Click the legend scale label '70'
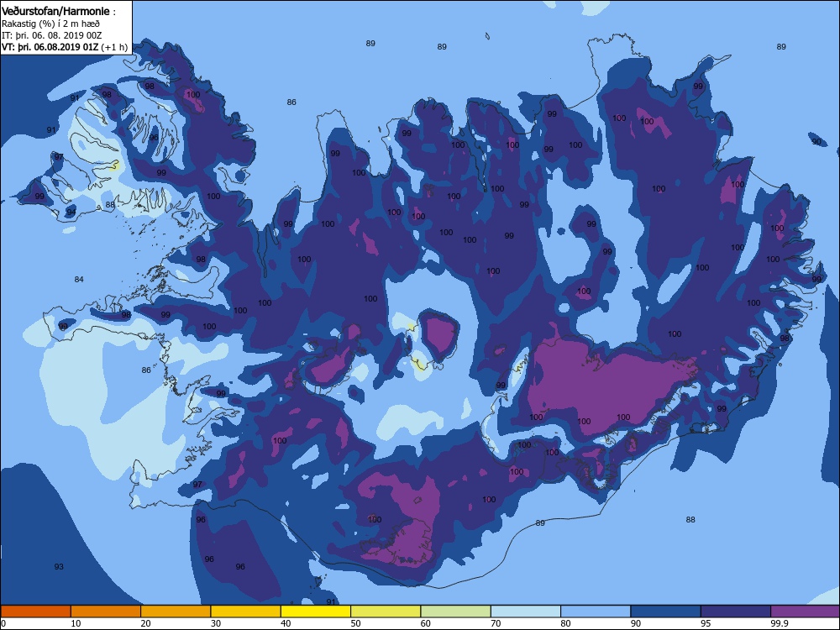Screen dimensions: 840x630 click(x=496, y=623)
